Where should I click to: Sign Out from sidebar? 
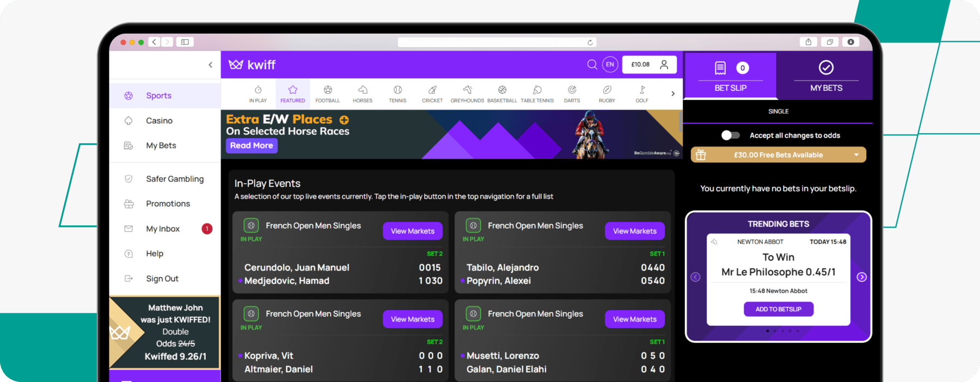tap(165, 279)
